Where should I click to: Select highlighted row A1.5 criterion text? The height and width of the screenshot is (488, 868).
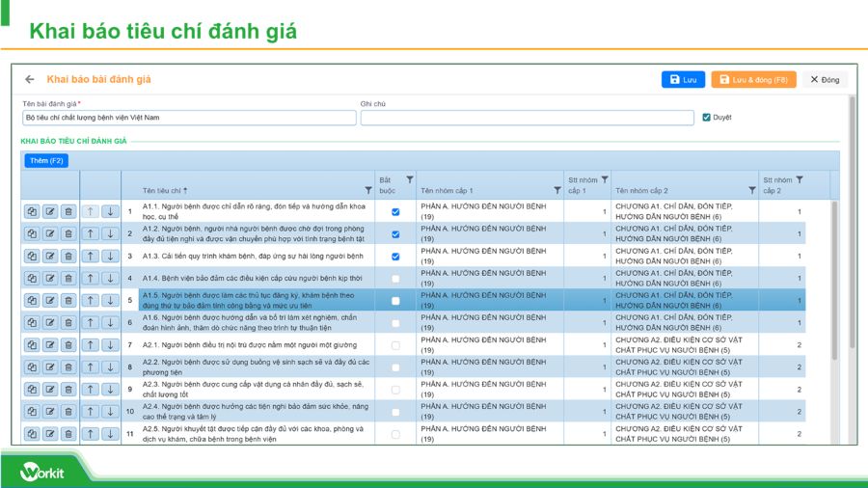pyautogui.click(x=248, y=300)
